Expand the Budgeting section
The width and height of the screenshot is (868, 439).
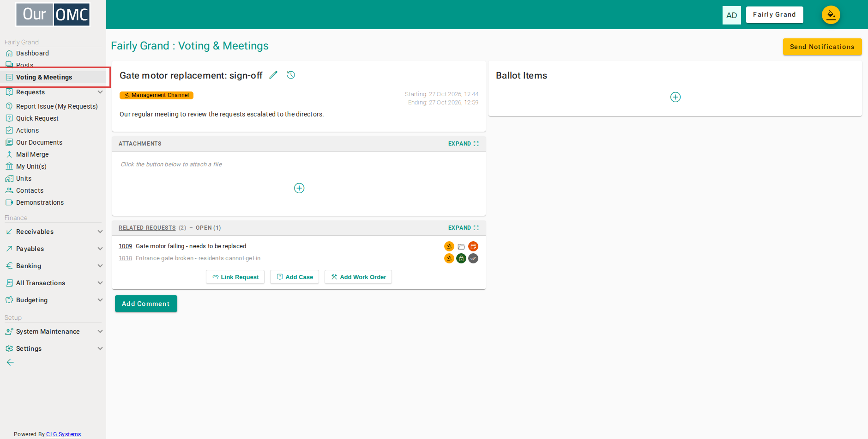tap(100, 300)
